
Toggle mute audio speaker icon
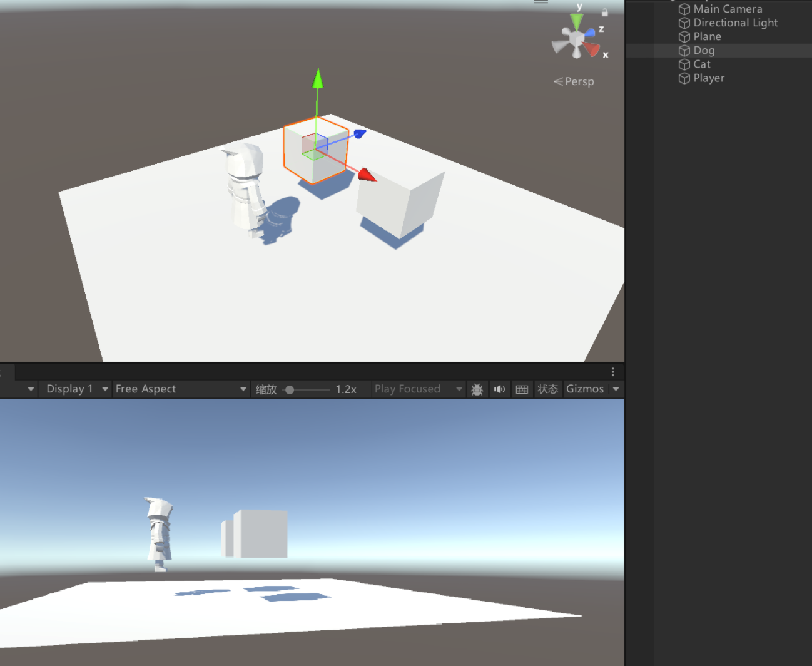(499, 389)
